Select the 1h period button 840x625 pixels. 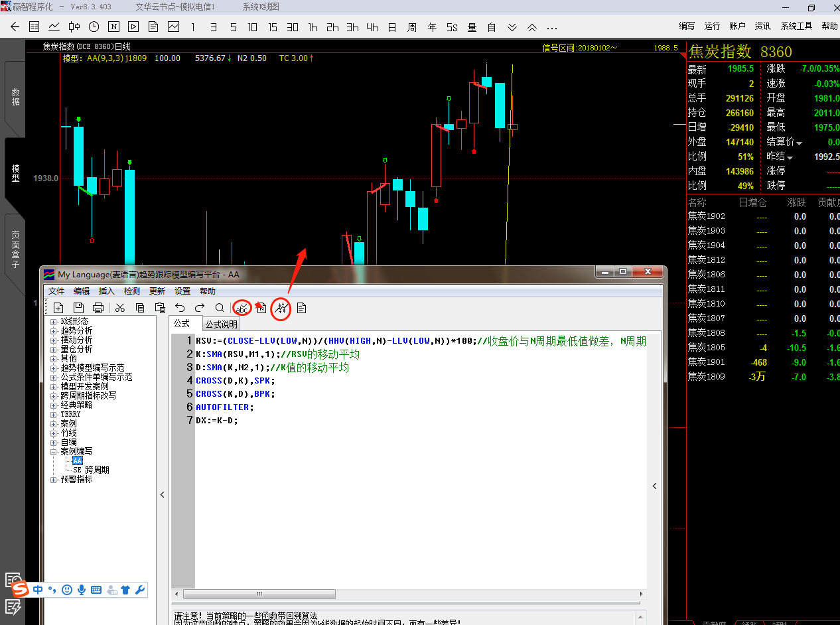pos(313,27)
